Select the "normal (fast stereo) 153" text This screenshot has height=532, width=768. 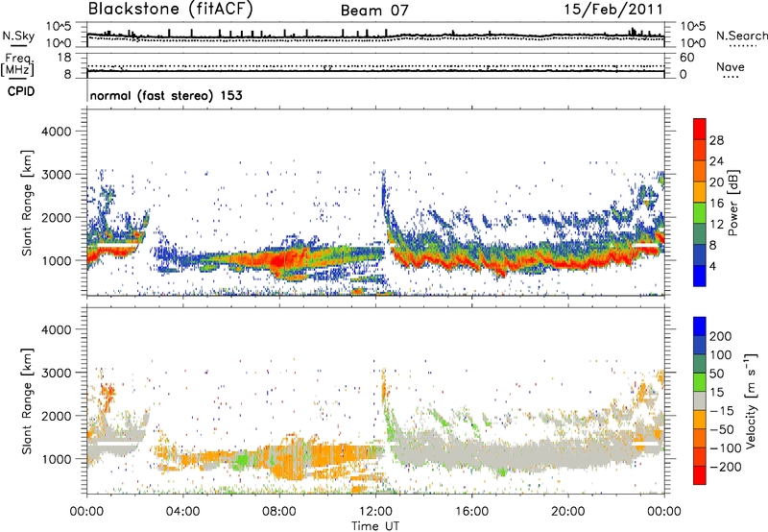(166, 95)
